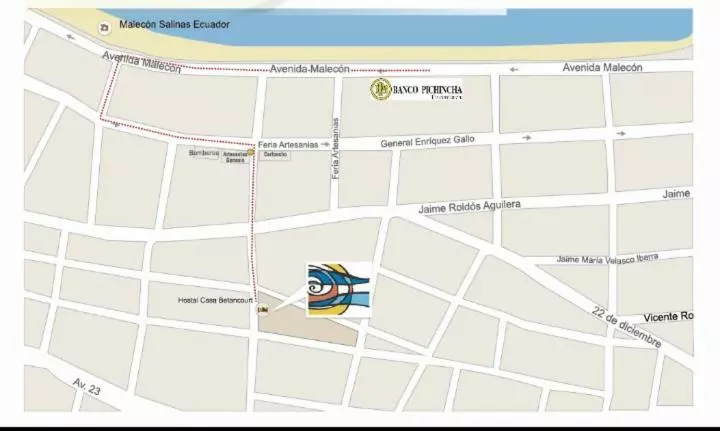Click the arrow next to Feria Artesanías label

point(325,145)
